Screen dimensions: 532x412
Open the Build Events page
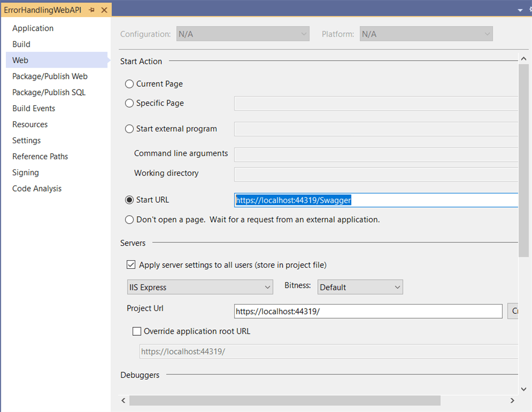[33, 108]
